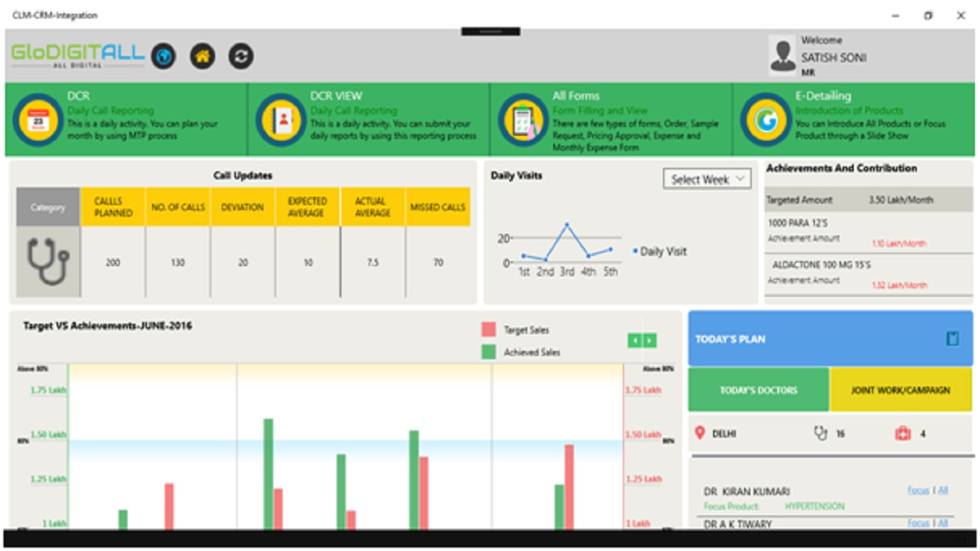Click the Daily Visit legend label
The width and height of the screenshot is (980, 551).
point(664,252)
